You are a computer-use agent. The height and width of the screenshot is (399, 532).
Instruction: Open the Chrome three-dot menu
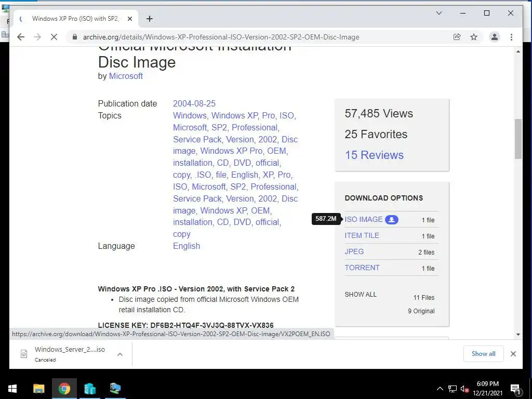point(511,37)
